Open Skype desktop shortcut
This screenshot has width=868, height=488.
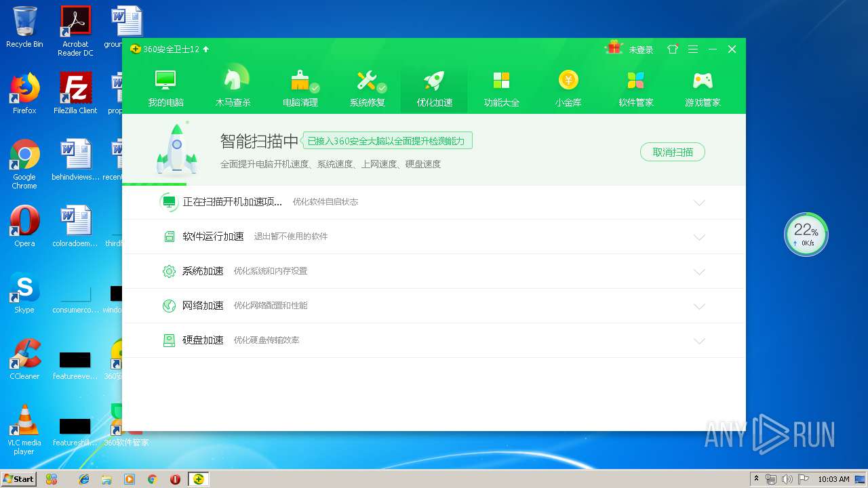(24, 293)
